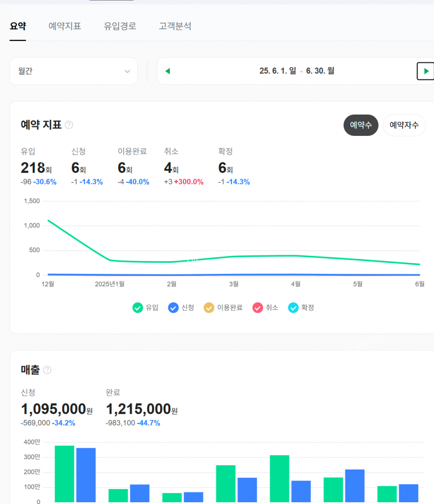Toggle 이용완료 legend checkbox
This screenshot has height=504, width=434.
pyautogui.click(x=209, y=308)
